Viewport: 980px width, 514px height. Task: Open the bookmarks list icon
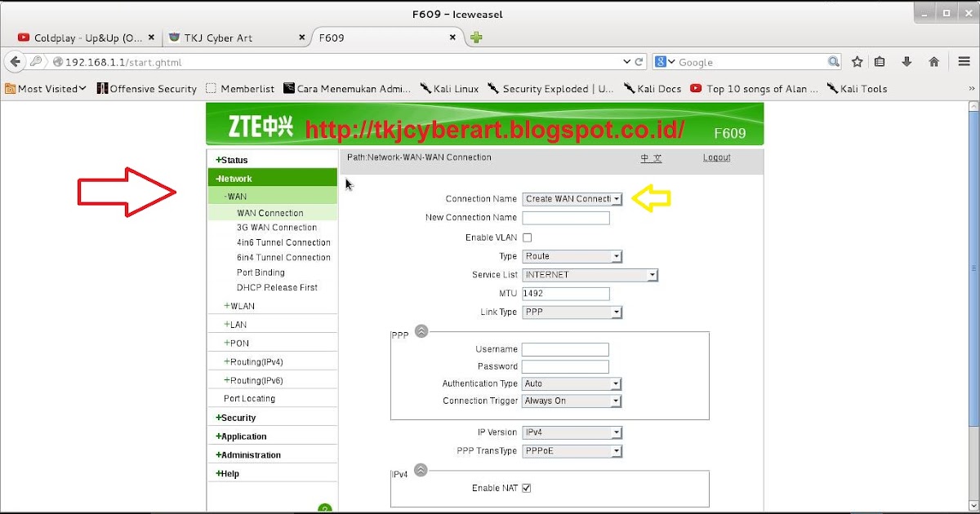pyautogui.click(x=880, y=62)
